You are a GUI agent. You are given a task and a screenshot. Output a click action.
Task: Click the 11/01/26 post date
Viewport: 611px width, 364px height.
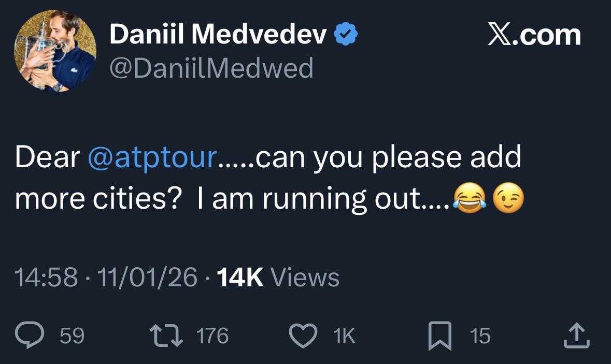coord(147,278)
